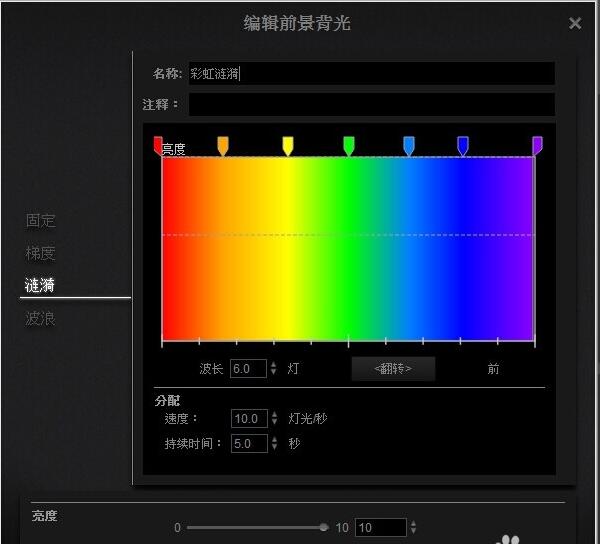Switch to the 波浪 mode tab
Image resolution: width=600 pixels, height=544 pixels.
tap(41, 318)
